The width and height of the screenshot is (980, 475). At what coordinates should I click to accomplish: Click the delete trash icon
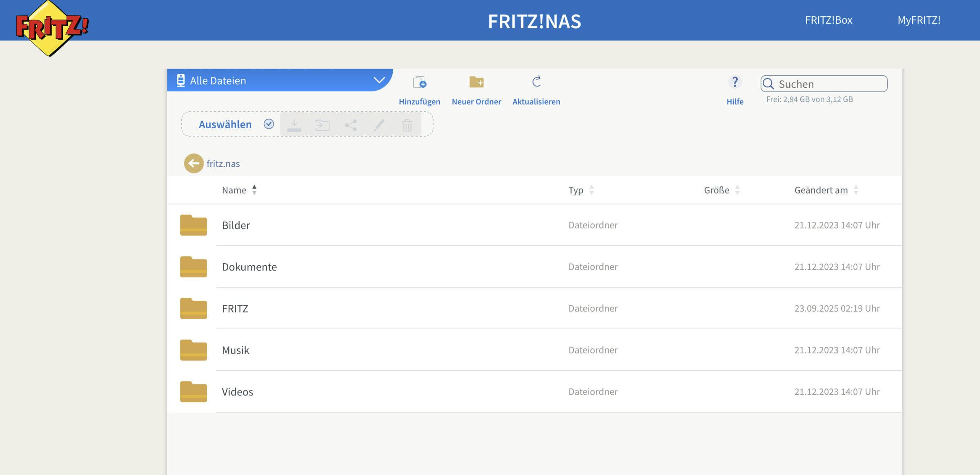tap(408, 124)
